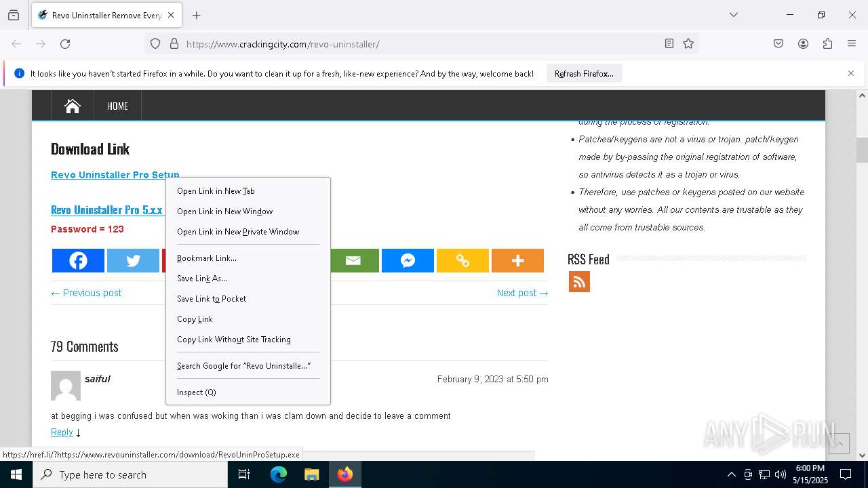Close the Revo Uninstaller browser tab
This screenshot has width=868, height=488.
pyautogui.click(x=170, y=15)
